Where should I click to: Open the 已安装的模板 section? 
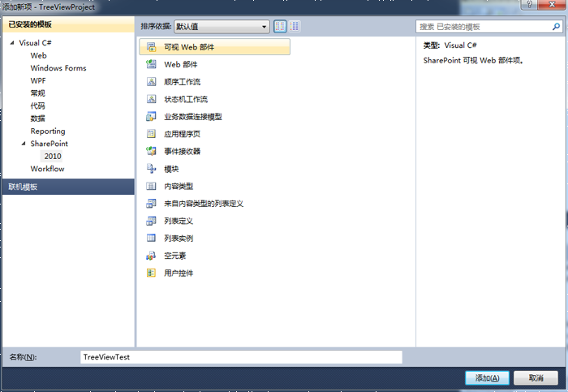(68, 24)
